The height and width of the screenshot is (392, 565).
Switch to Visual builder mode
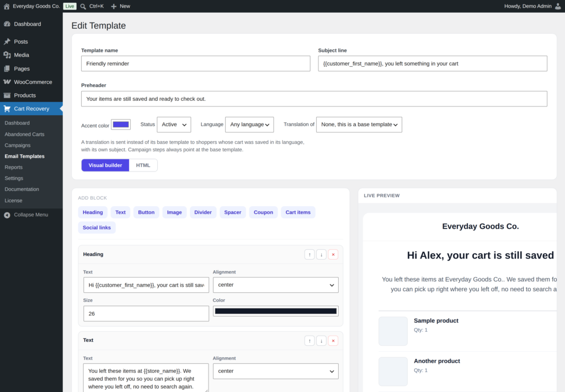105,165
